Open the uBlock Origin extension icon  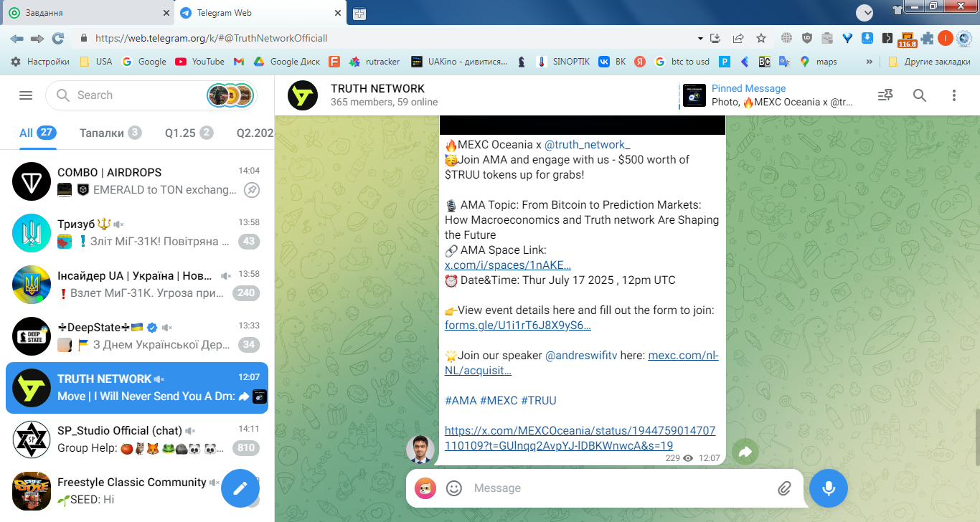click(807, 39)
